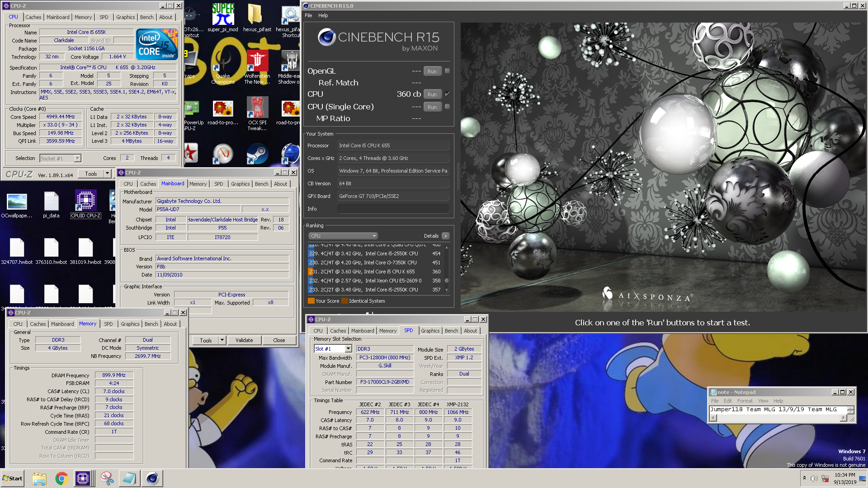Viewport: 868px width, 488px height.
Task: Click in the Cinebench Info input field
Action: click(x=393, y=209)
